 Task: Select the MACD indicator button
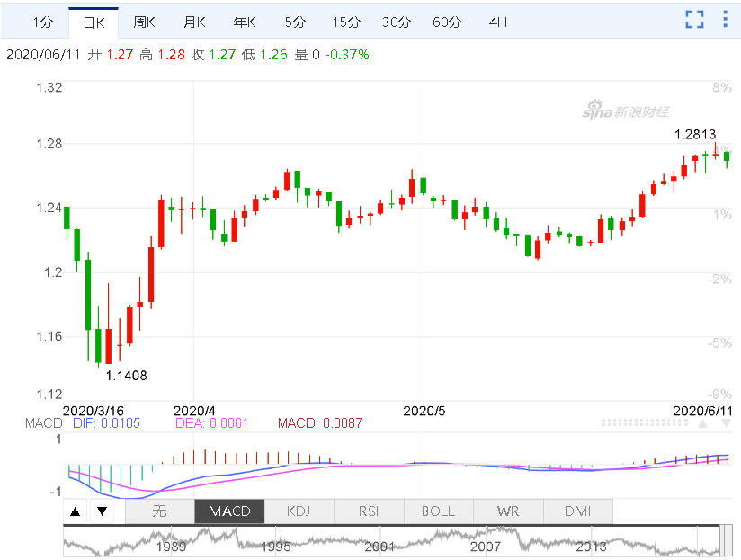click(229, 511)
